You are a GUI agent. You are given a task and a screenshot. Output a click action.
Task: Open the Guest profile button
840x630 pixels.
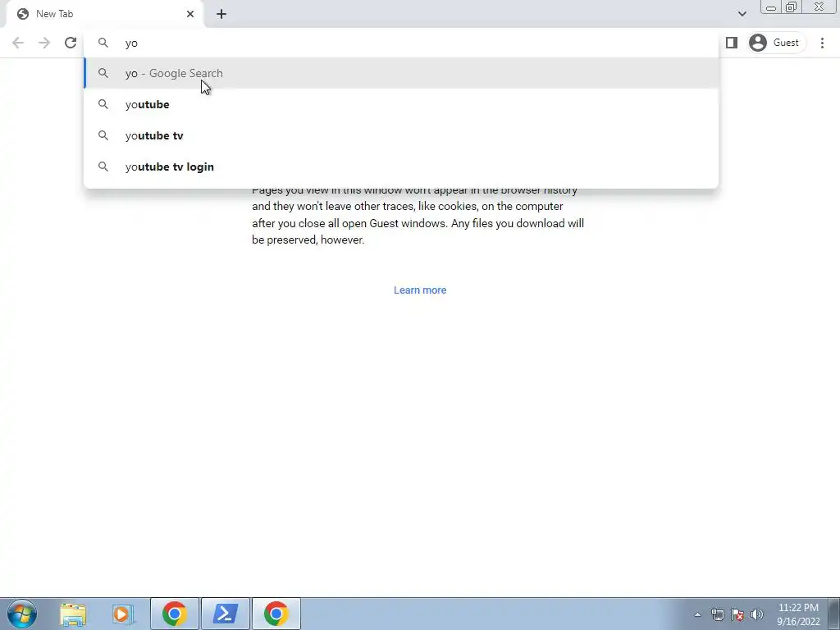[776, 43]
